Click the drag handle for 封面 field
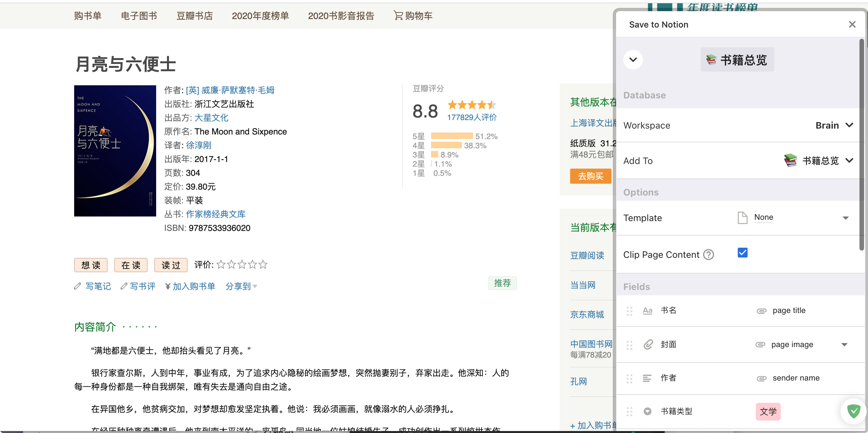The image size is (868, 433). pos(629,345)
